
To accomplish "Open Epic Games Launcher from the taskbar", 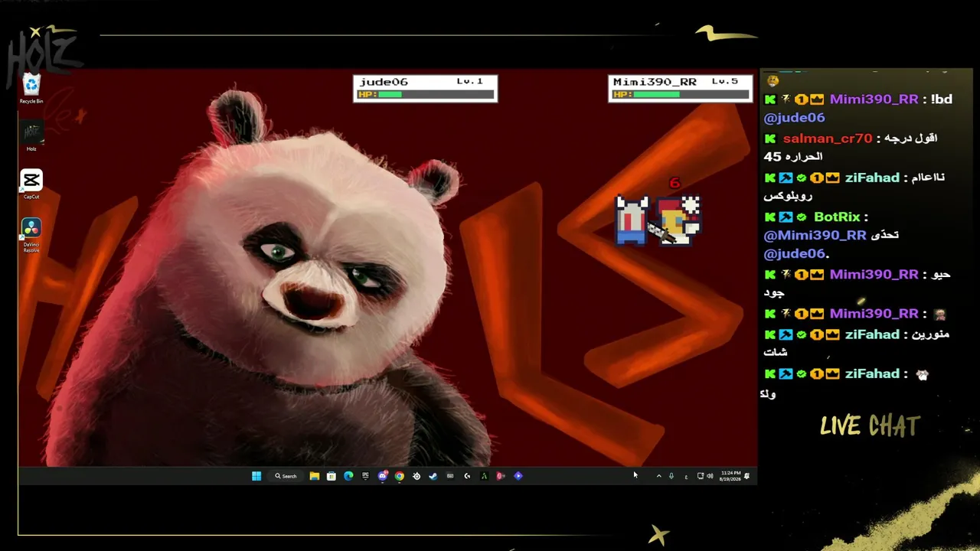I will (x=365, y=476).
